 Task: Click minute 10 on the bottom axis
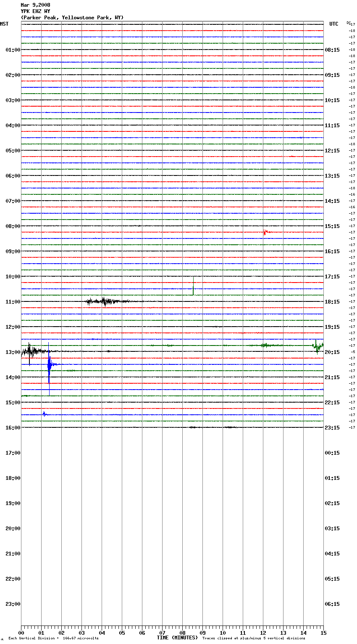coord(223,633)
